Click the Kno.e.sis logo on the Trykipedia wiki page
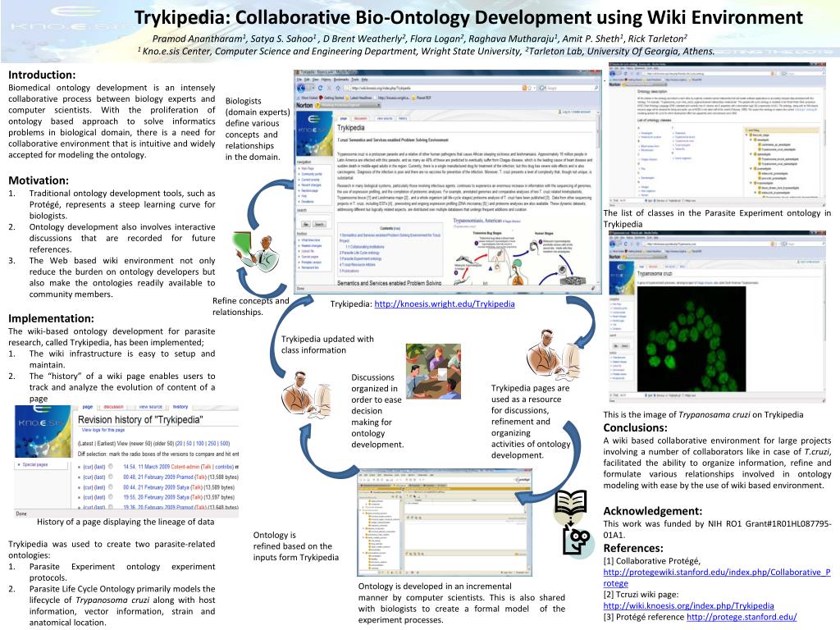The height and width of the screenshot is (630, 840). click(x=314, y=133)
